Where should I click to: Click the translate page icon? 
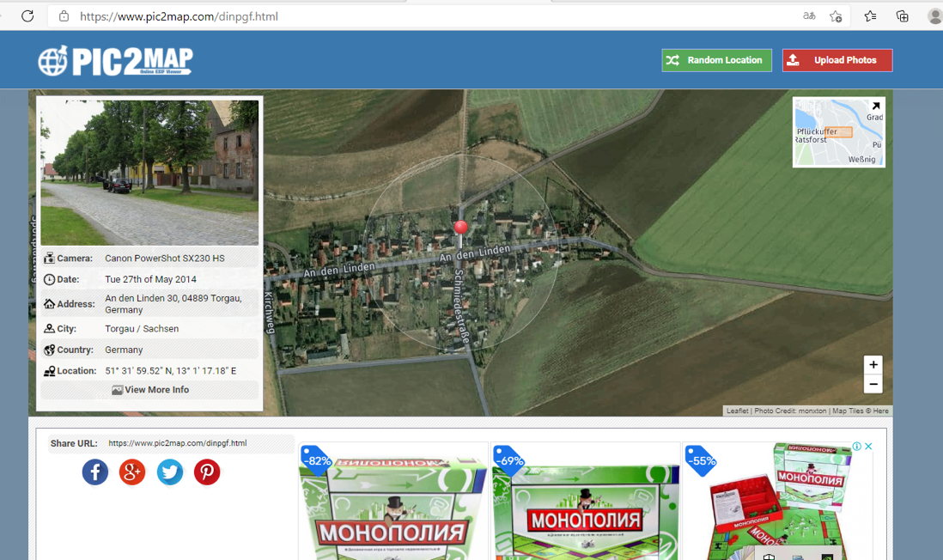[x=809, y=16]
